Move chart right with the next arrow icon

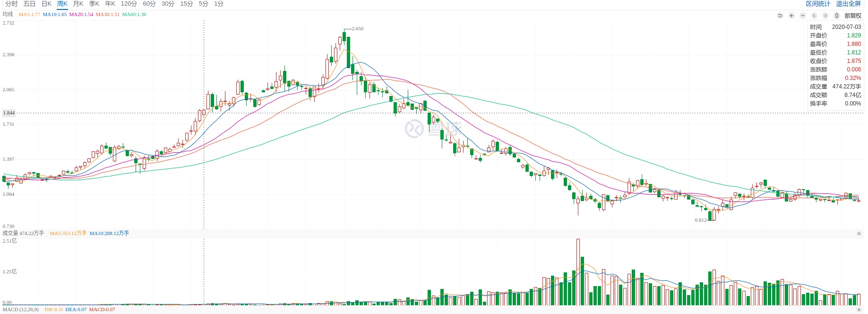click(x=825, y=16)
